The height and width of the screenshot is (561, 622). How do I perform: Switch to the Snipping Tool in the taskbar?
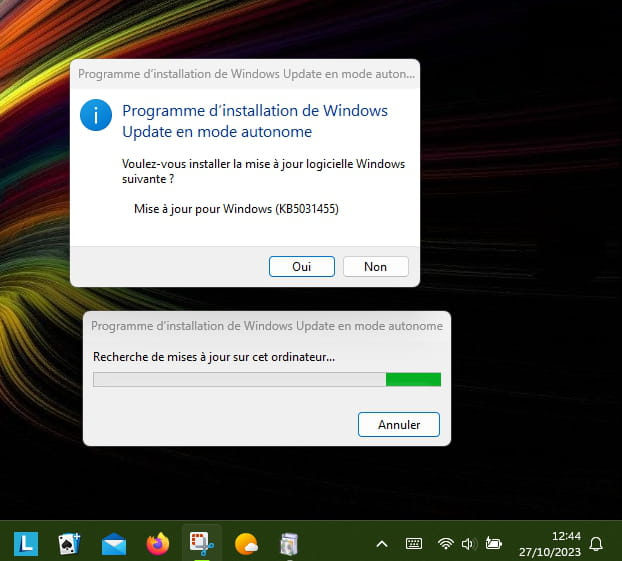202,544
